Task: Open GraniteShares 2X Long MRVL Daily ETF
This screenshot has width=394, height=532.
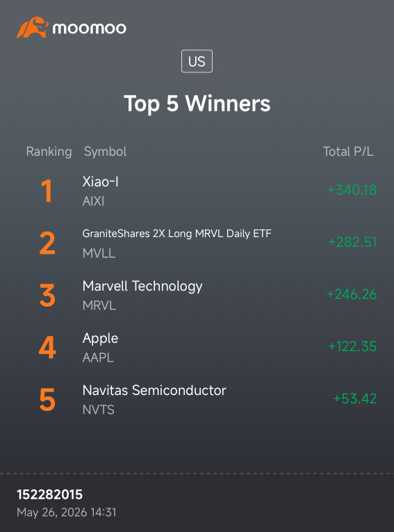Action: pyautogui.click(x=177, y=234)
